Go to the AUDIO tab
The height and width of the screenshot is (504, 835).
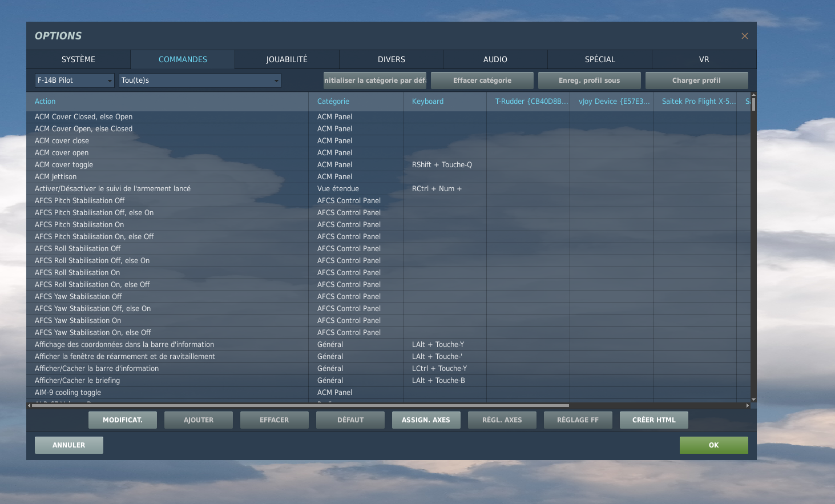click(x=495, y=59)
